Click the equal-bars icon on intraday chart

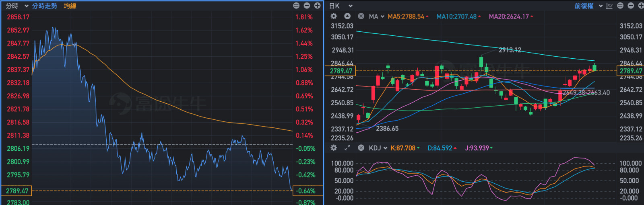(296, 6)
